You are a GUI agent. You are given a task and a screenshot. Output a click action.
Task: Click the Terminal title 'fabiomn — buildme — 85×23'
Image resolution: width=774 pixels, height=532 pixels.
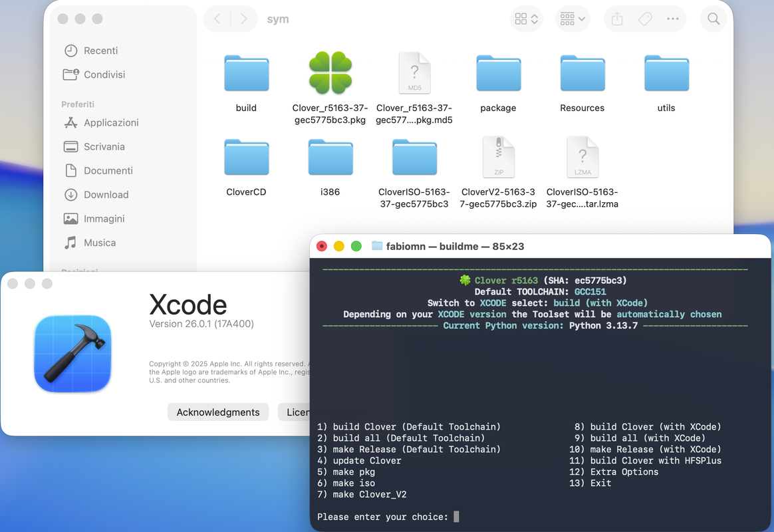455,246
